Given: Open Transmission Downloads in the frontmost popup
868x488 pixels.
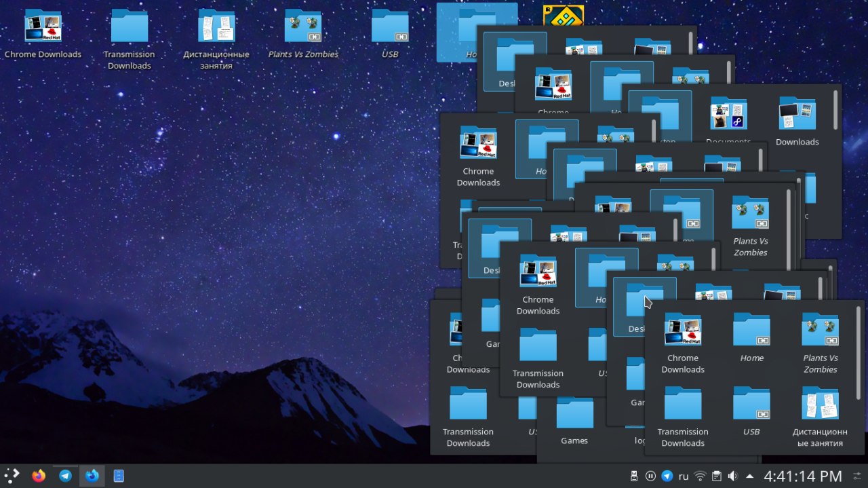Looking at the screenshot, I should coord(683,417).
